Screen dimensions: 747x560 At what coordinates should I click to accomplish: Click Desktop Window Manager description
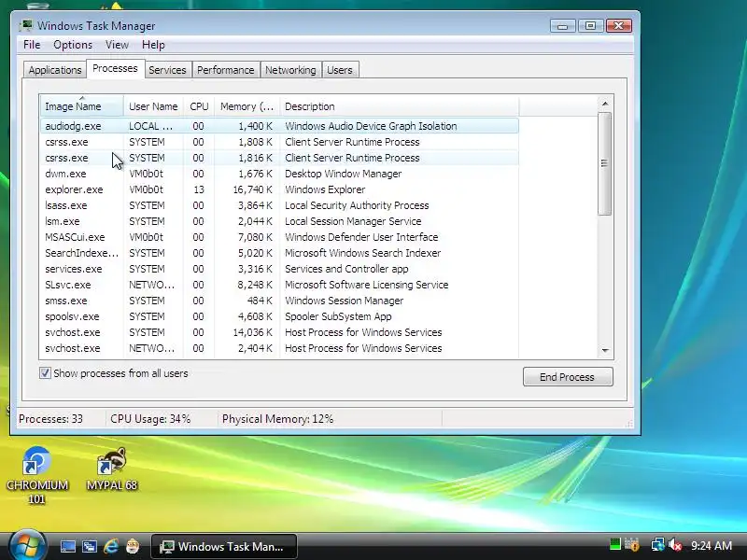[x=343, y=174]
